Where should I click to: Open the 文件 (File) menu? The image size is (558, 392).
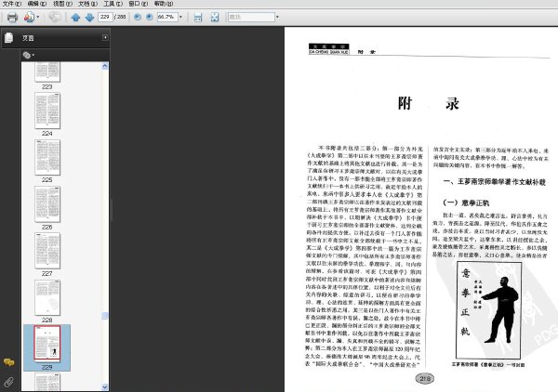click(12, 4)
